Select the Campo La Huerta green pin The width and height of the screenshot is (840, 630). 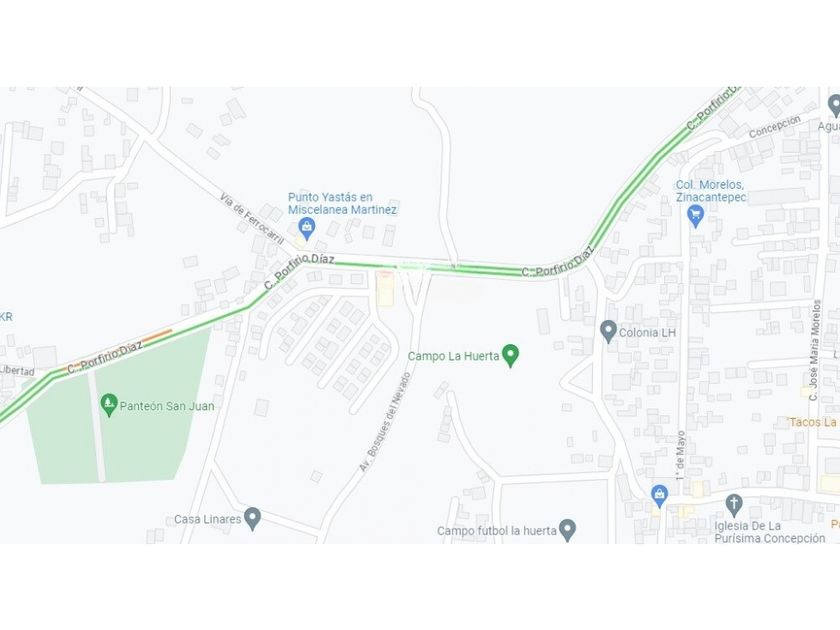511,356
